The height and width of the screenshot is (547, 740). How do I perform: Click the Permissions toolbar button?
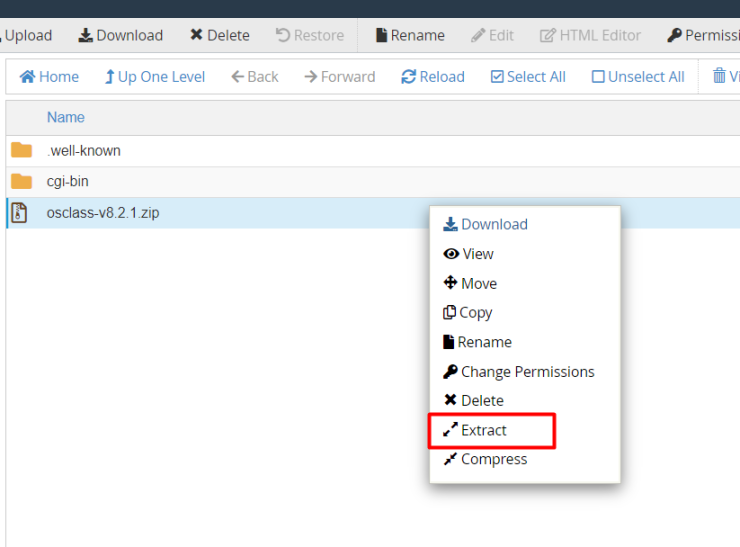(x=703, y=35)
